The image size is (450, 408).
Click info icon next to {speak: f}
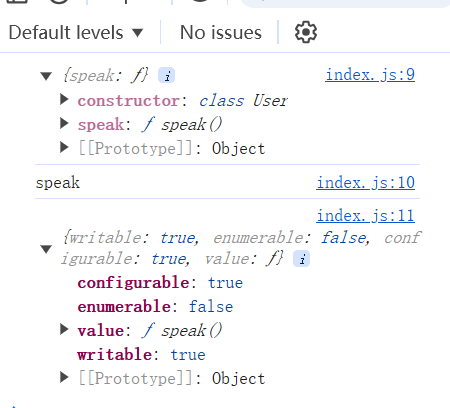(x=166, y=75)
